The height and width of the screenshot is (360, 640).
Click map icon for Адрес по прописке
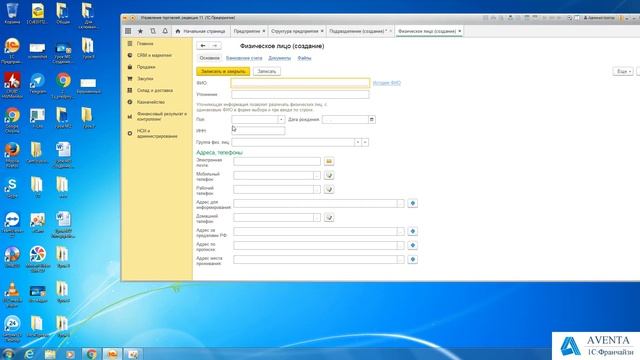tap(413, 245)
